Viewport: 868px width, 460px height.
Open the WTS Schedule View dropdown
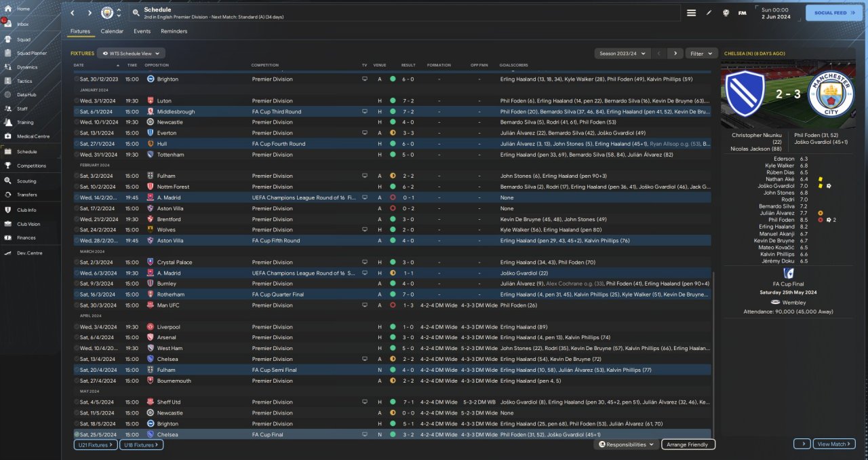pos(131,53)
